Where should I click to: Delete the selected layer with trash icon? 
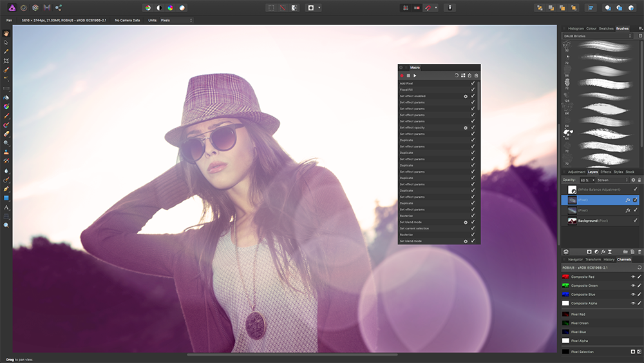tap(639, 251)
